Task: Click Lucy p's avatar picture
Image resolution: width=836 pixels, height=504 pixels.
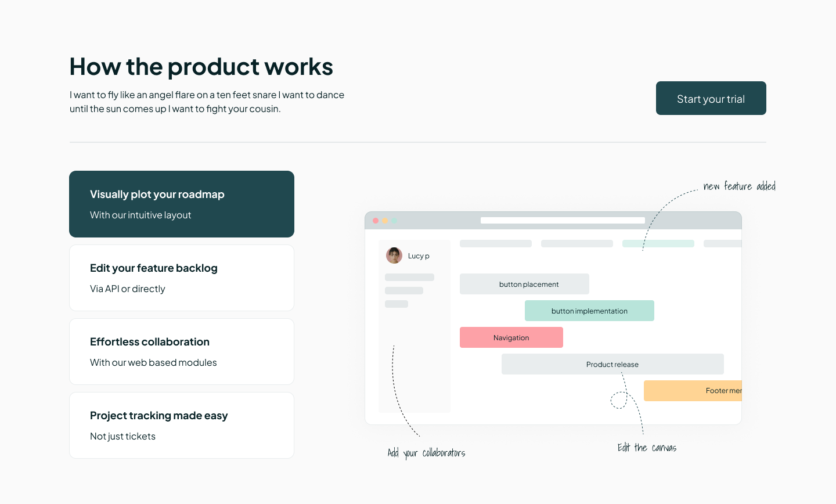Action: click(x=394, y=255)
